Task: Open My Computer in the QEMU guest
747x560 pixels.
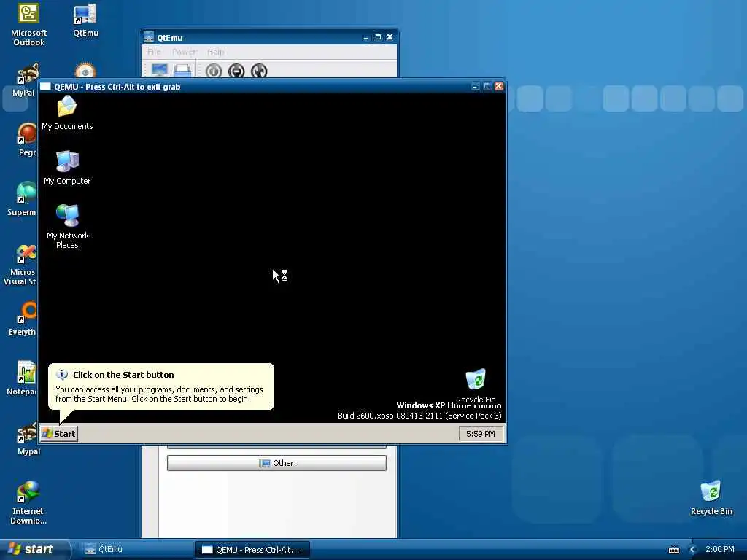Action: (67, 168)
